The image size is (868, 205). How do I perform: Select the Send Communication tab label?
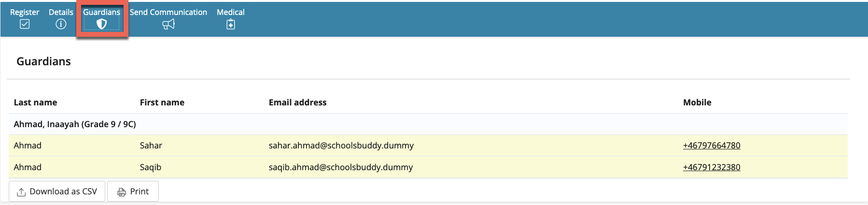(x=168, y=12)
